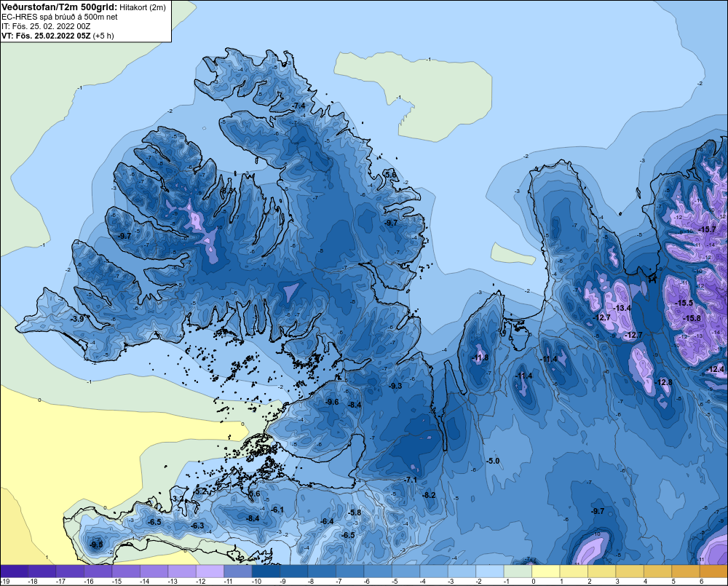The width and height of the screenshot is (728, 586).
Task: Select the light yellow legend swatch between 0 and 1
Action: pyautogui.click(x=545, y=571)
